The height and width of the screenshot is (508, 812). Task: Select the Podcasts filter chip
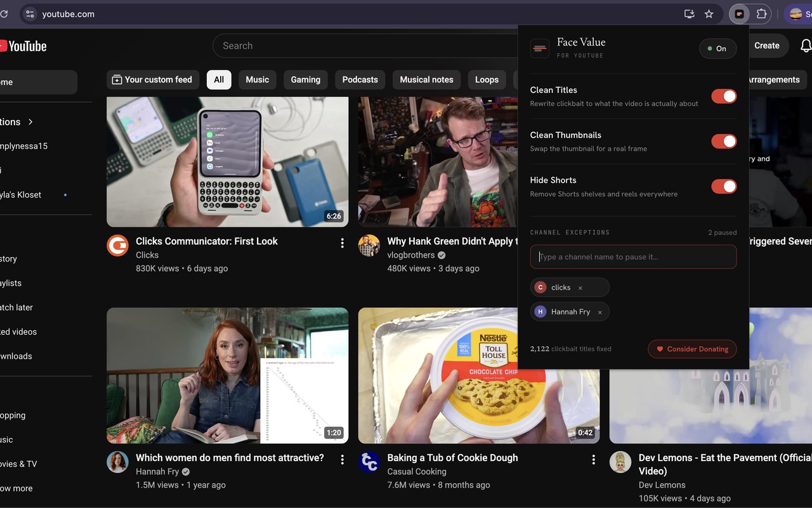pyautogui.click(x=360, y=79)
